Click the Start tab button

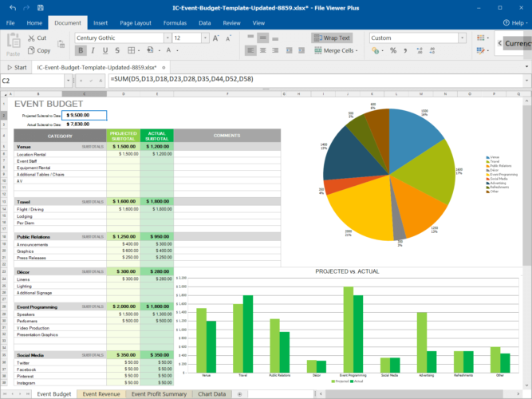[17, 67]
